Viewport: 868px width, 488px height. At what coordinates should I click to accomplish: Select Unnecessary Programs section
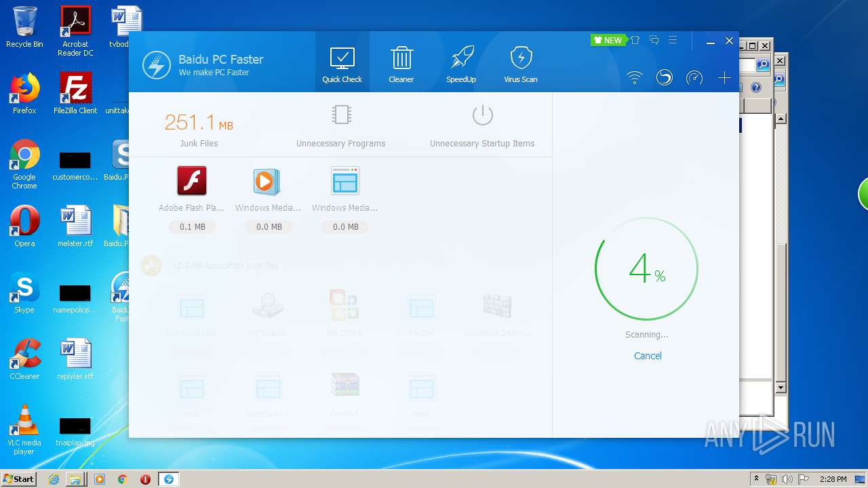tap(340, 125)
